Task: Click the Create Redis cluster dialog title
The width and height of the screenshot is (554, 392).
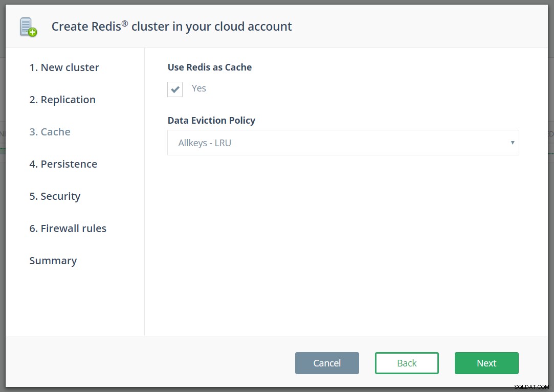Action: (x=172, y=27)
